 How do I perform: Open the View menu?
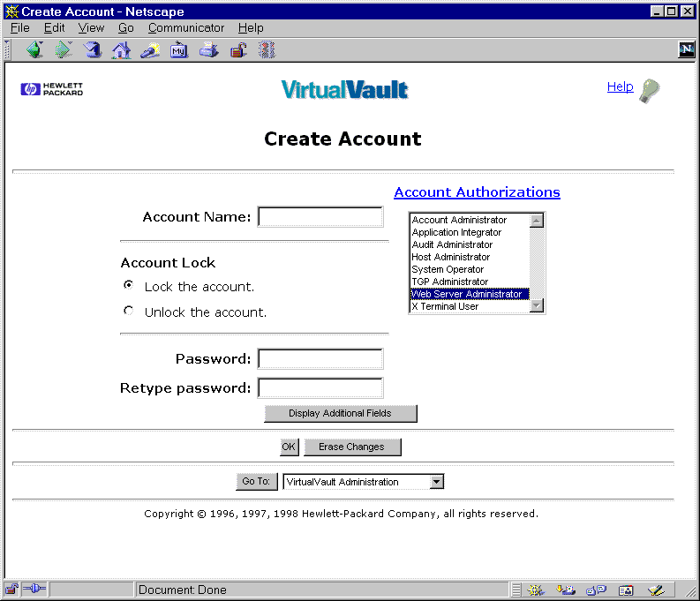tap(91, 27)
